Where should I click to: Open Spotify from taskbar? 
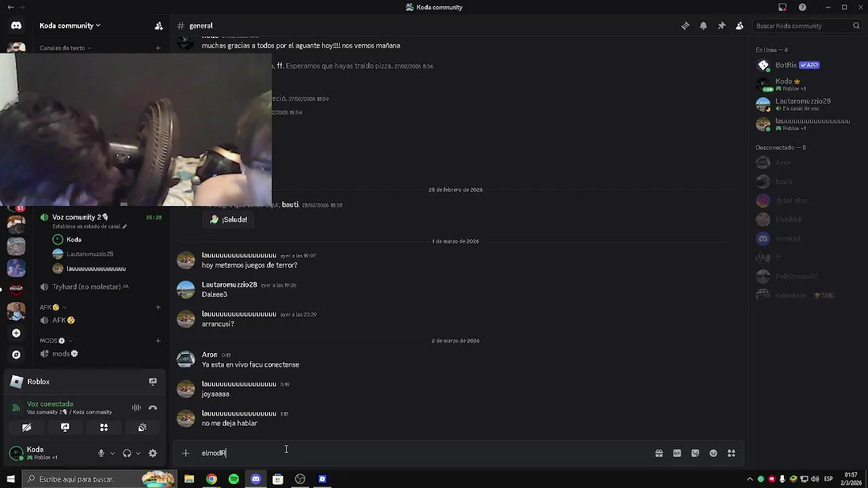[234, 479]
